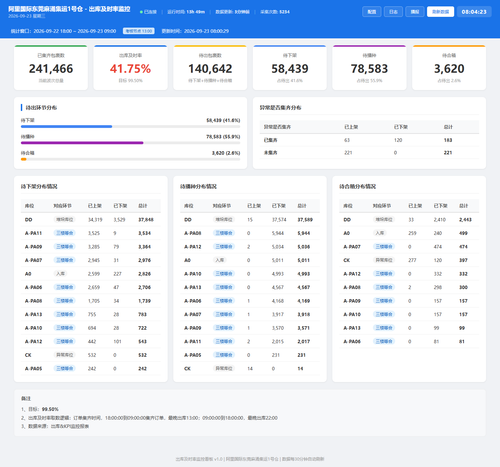Click value 120 in the 已集齐 row
Image resolution: width=500 pixels, height=467 pixels.
coord(398,140)
